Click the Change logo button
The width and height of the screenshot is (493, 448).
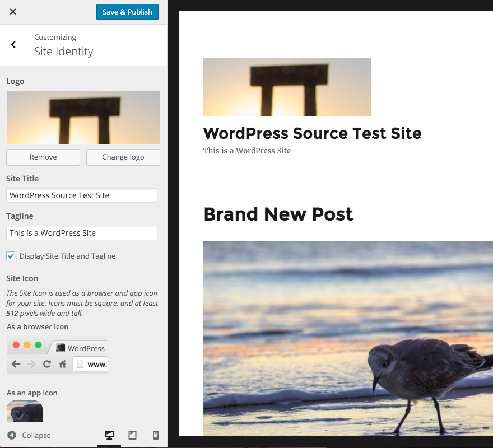click(x=123, y=157)
